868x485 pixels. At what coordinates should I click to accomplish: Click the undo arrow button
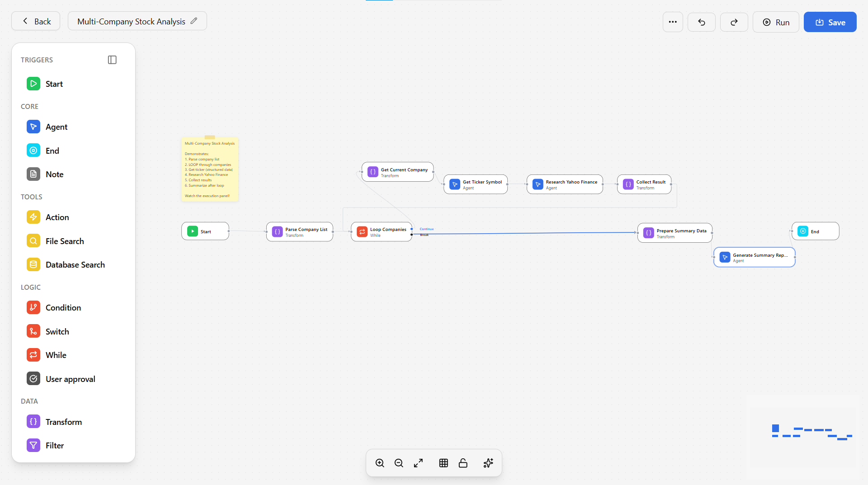point(701,22)
